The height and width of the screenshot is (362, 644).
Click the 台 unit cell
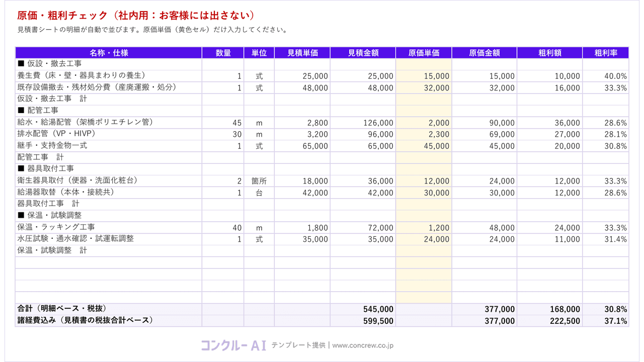259,193
